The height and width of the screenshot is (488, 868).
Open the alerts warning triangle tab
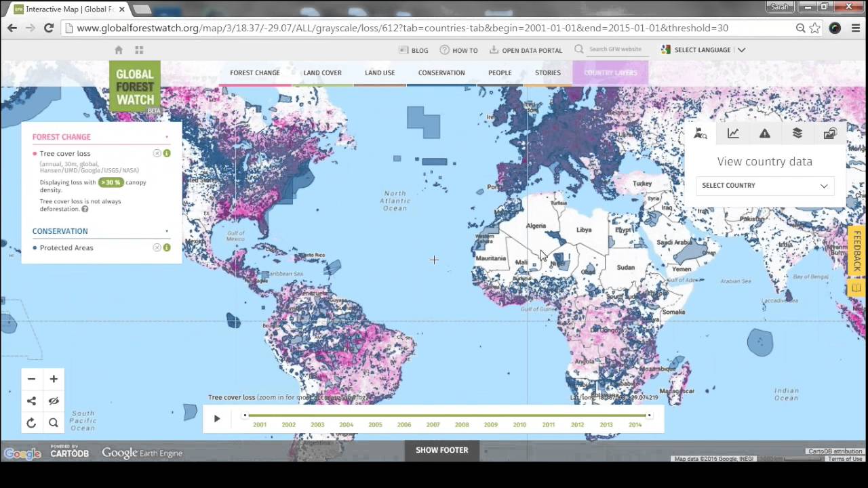[x=765, y=134]
